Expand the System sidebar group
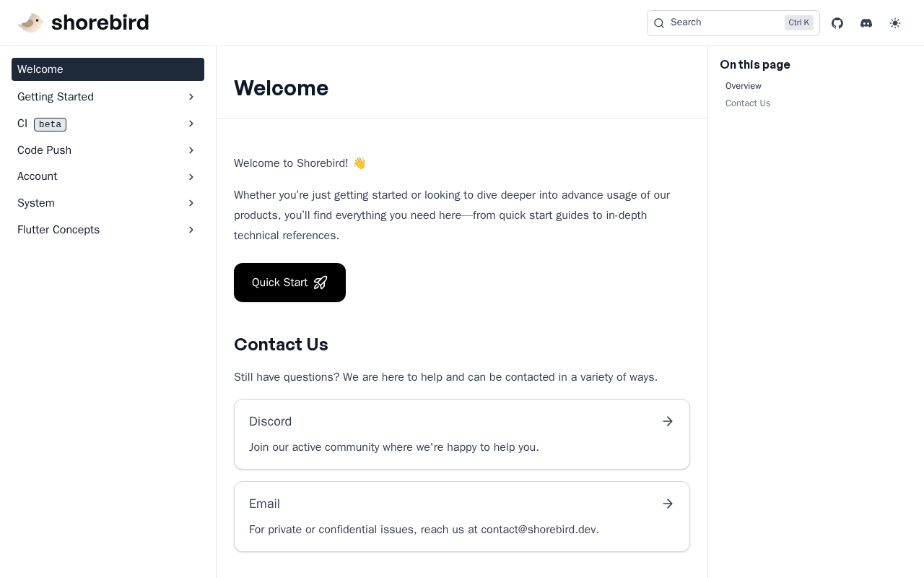This screenshot has width=924, height=578. (191, 203)
